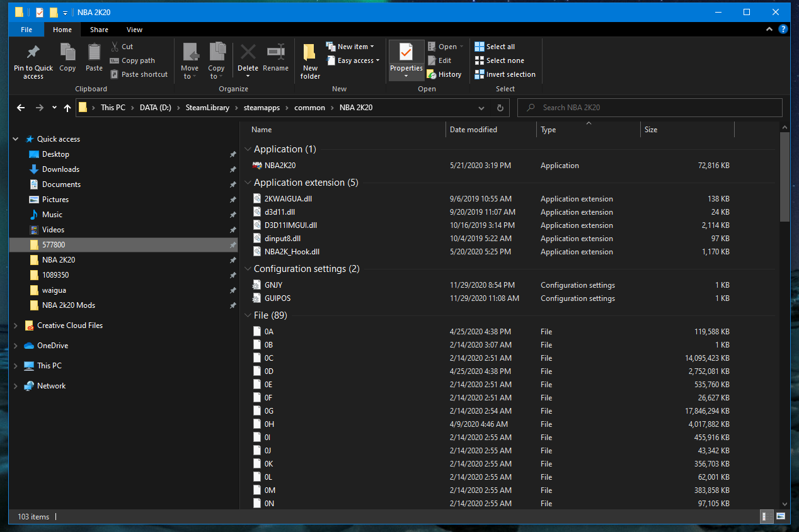Open the Easy access dropdown
Image resolution: width=799 pixels, height=532 pixels.
point(354,60)
